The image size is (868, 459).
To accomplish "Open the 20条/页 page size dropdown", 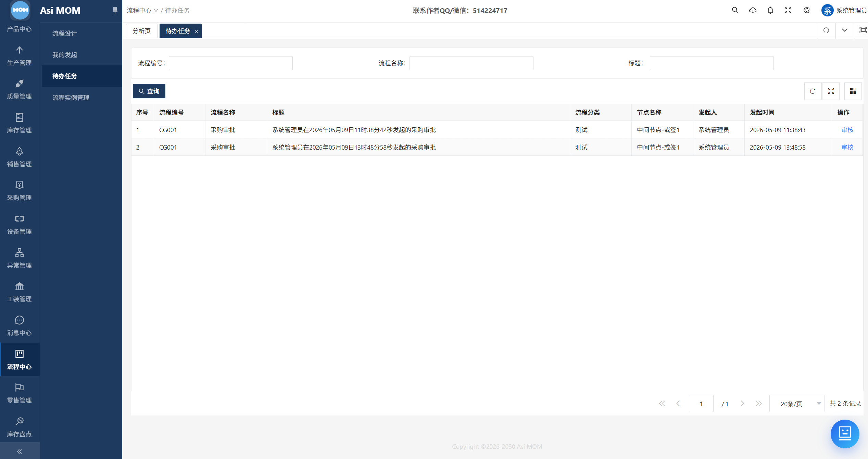I will tap(797, 404).
